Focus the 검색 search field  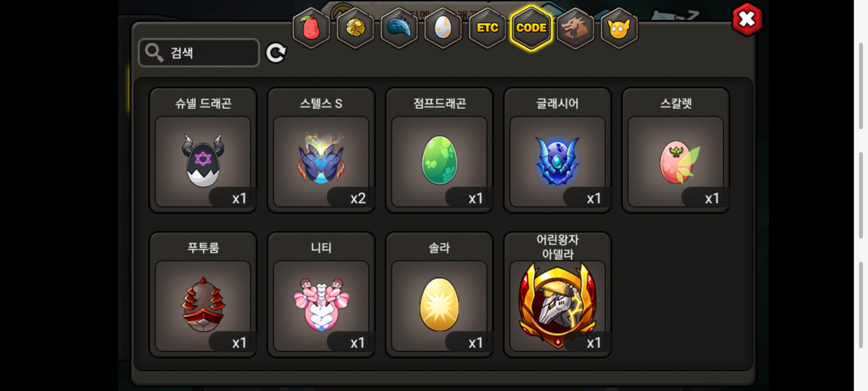tap(199, 53)
